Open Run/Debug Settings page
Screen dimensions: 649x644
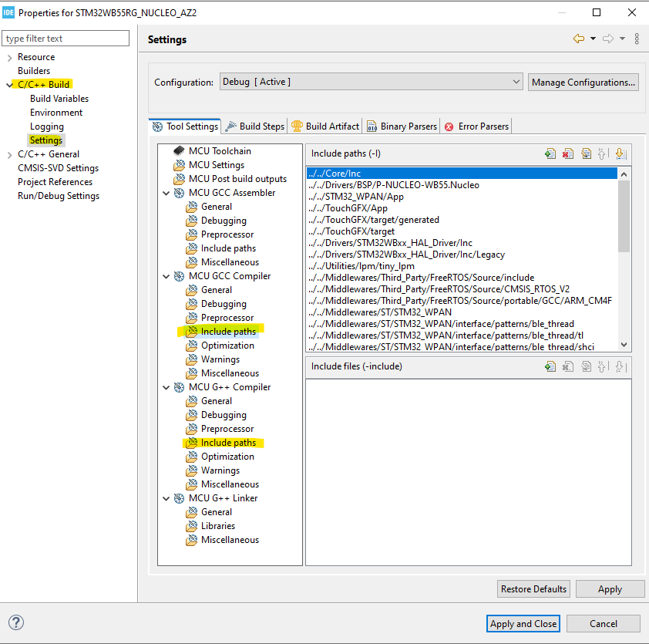pos(59,196)
